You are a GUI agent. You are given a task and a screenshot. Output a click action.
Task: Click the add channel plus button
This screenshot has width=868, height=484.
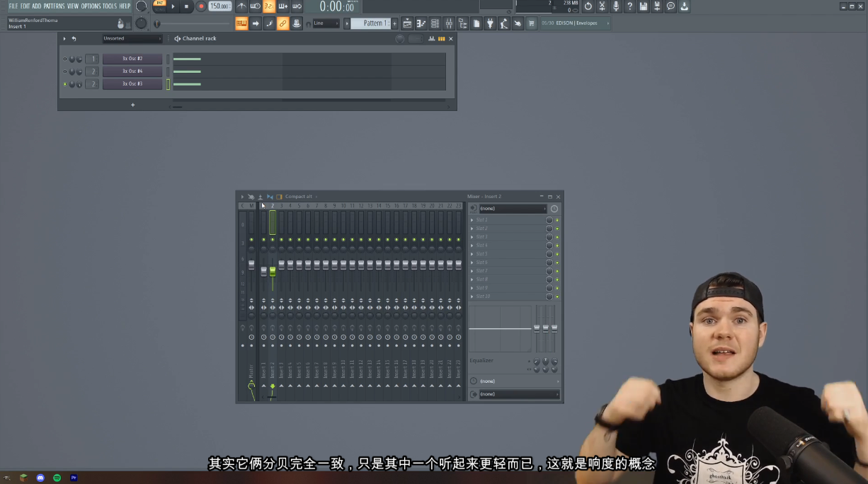[x=132, y=105]
